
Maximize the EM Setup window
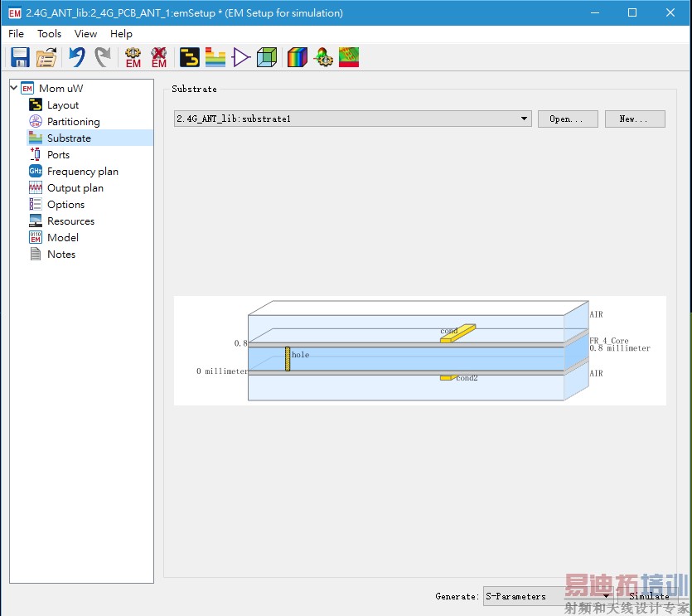pos(632,12)
